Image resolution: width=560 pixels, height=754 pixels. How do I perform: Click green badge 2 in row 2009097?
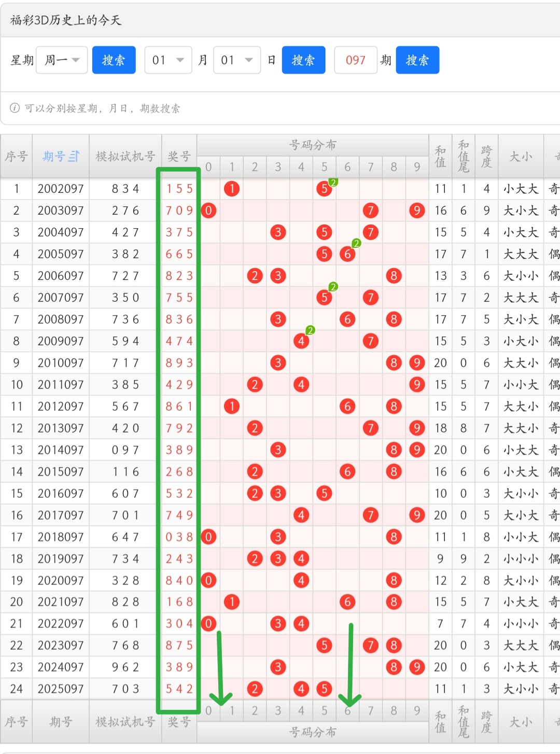coord(310,330)
